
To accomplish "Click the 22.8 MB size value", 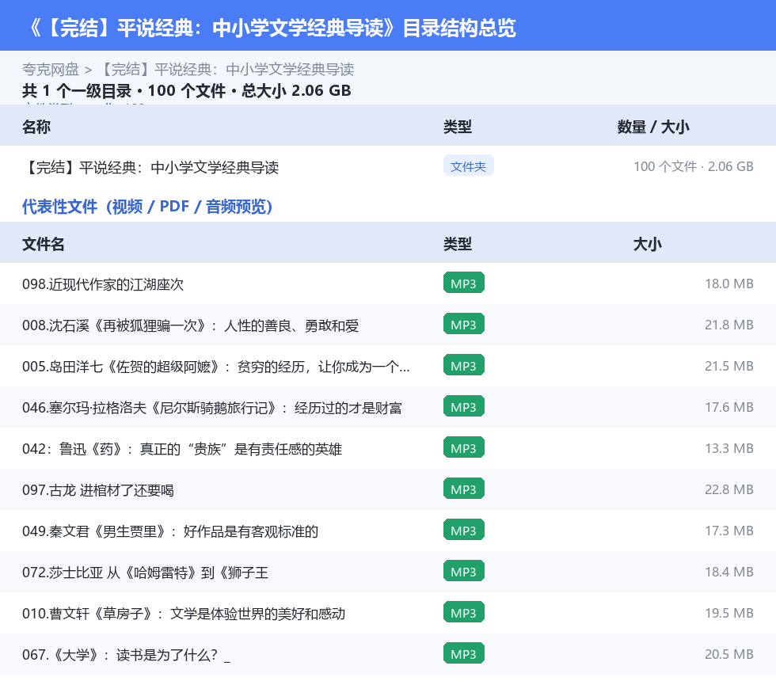I will point(729,489).
